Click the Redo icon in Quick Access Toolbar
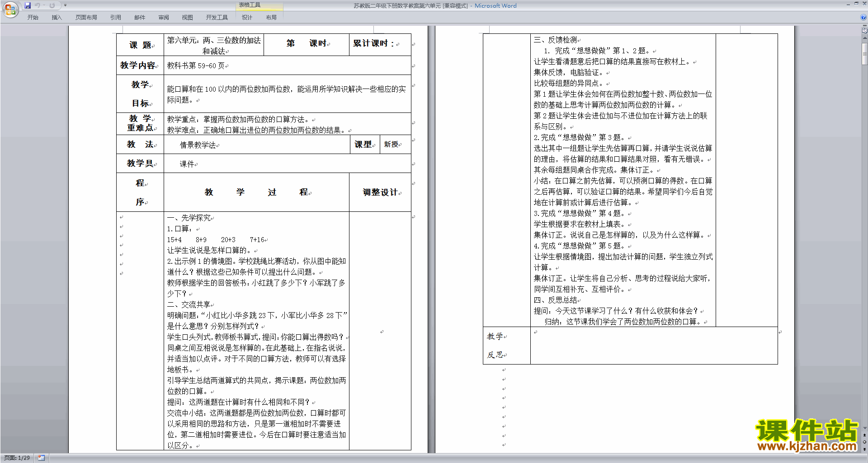 (x=52, y=5)
